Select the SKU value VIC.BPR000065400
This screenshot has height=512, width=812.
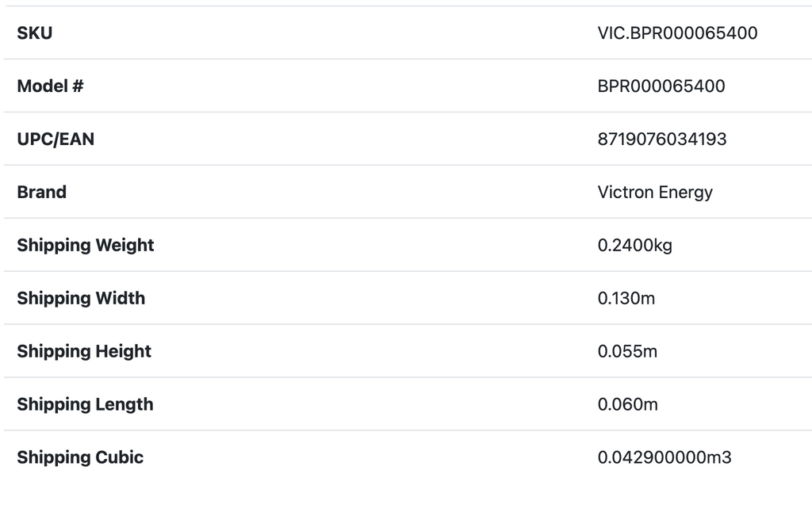pyautogui.click(x=677, y=33)
